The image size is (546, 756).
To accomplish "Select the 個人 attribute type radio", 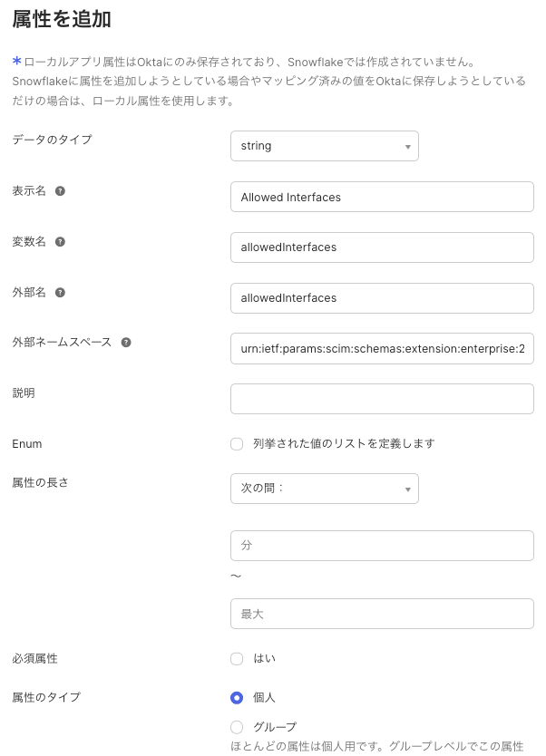I will click(237, 698).
